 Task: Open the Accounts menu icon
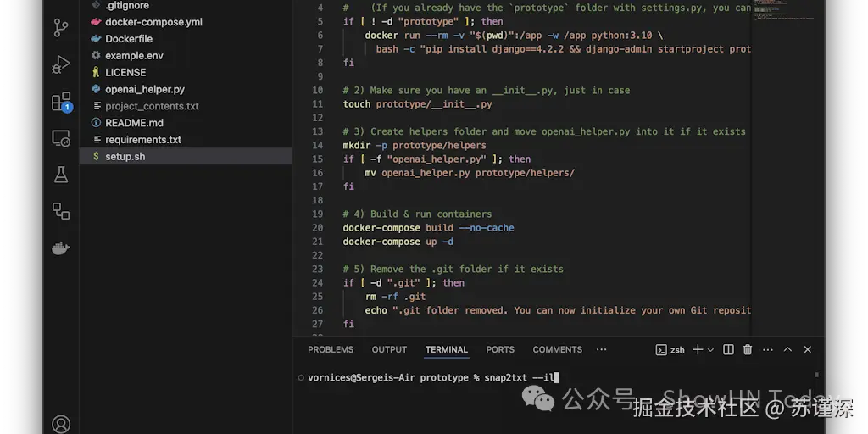61,424
